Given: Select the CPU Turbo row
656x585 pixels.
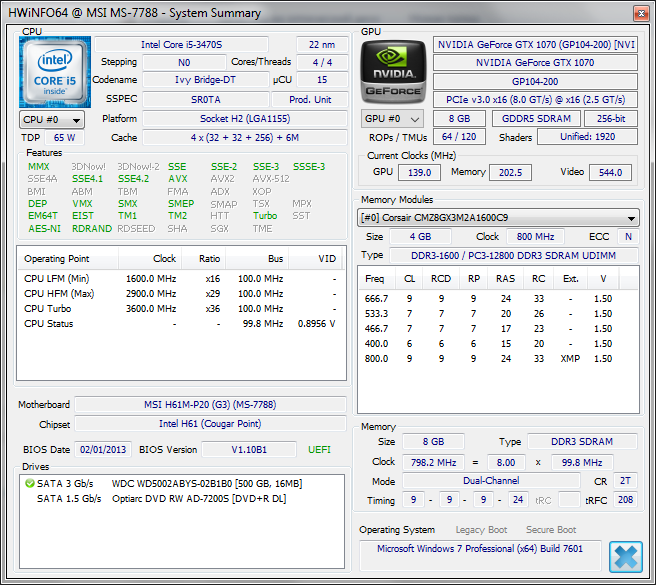Looking at the screenshot, I should 180,309.
